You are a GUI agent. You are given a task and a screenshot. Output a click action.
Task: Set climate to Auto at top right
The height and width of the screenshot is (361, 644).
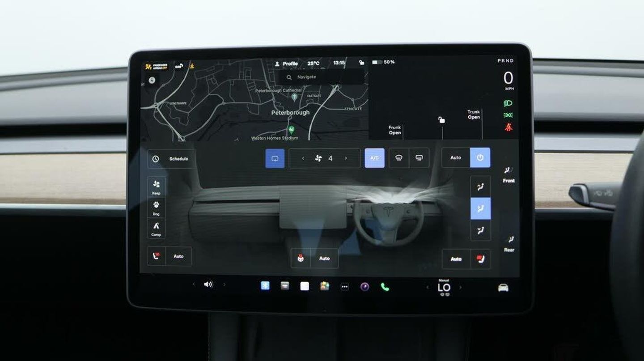coord(456,157)
